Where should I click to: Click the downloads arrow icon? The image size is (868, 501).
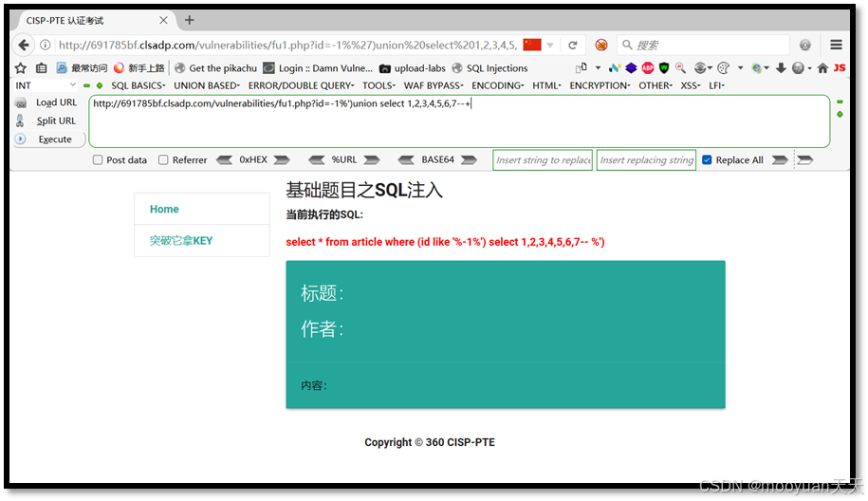point(781,68)
